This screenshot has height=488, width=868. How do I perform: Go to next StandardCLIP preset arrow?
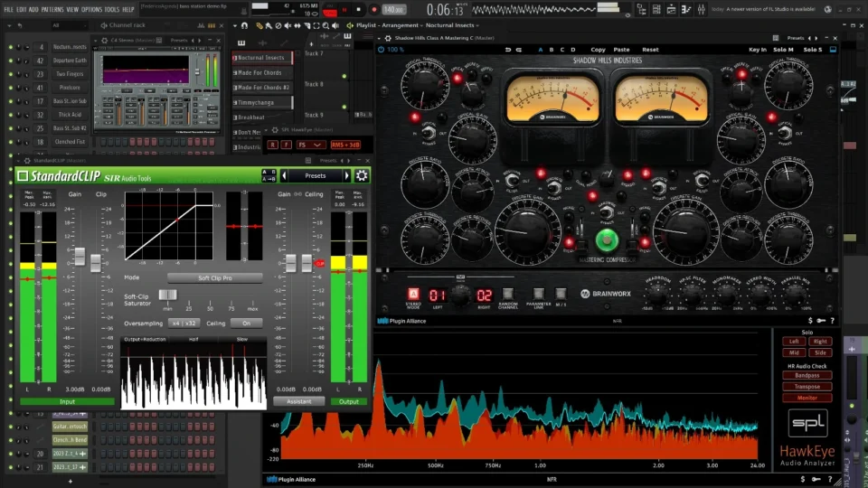[x=347, y=176]
